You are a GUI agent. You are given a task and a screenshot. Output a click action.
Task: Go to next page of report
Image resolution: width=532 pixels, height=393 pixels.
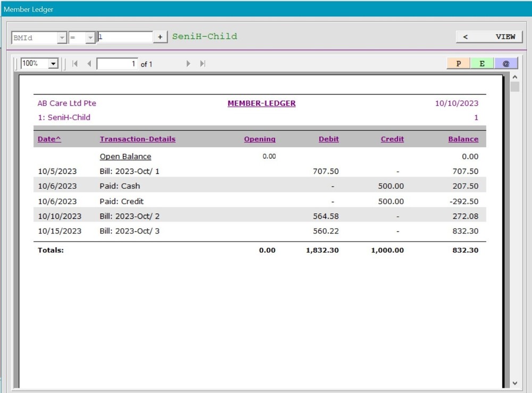[x=188, y=63]
